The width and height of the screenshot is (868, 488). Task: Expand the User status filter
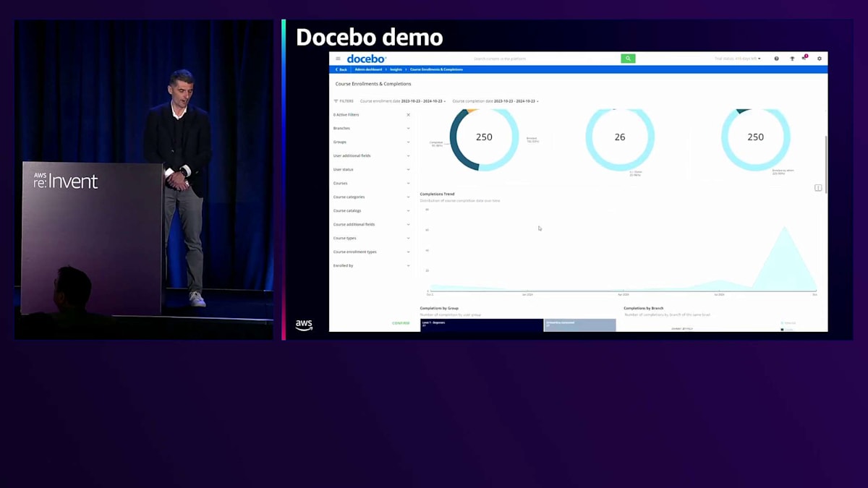371,170
